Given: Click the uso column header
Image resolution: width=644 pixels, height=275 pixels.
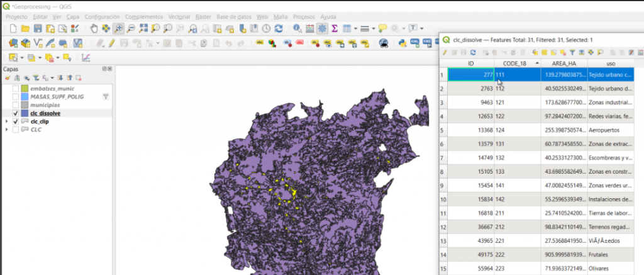Looking at the screenshot, I should pyautogui.click(x=611, y=64).
